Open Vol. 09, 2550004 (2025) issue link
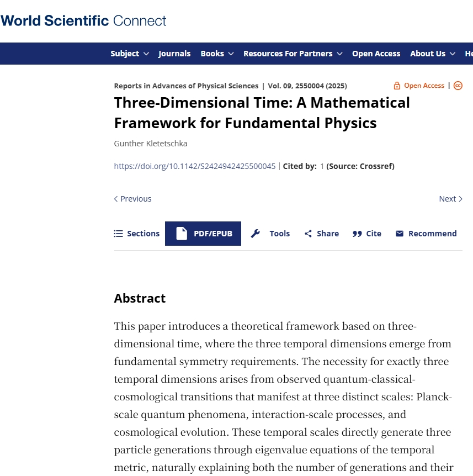The image size is (473, 476). 307,86
